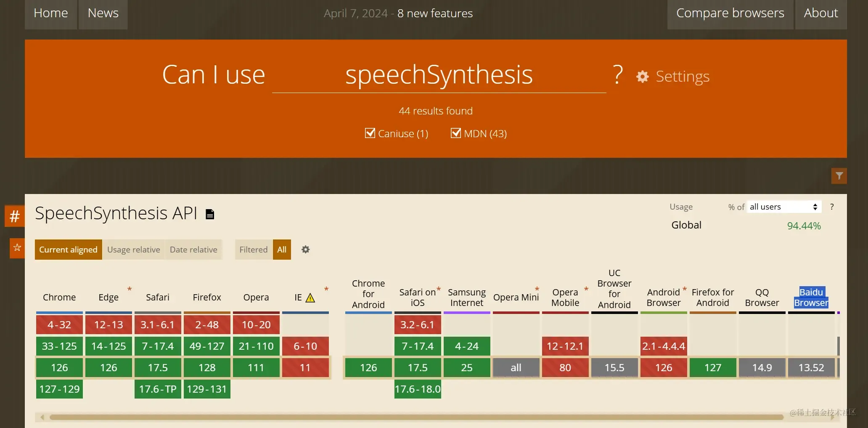Select the Current aligned view
Image resolution: width=868 pixels, height=428 pixels.
point(68,250)
